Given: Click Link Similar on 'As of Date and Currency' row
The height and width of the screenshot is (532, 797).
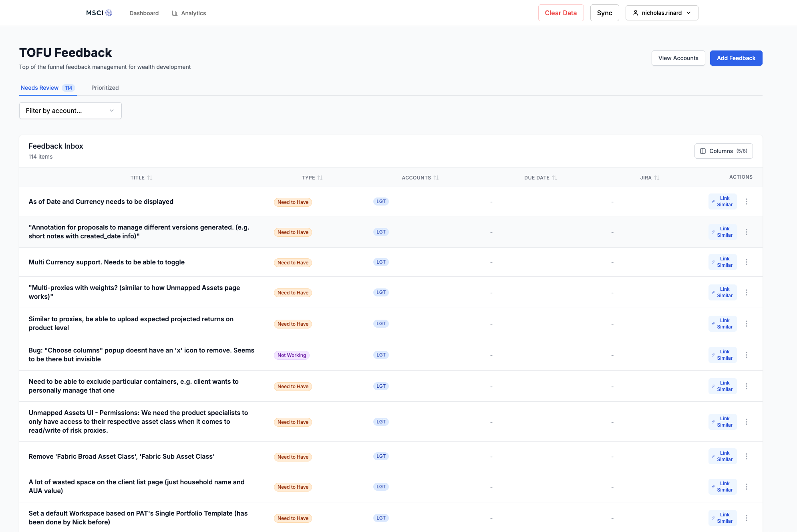Looking at the screenshot, I should pos(723,202).
